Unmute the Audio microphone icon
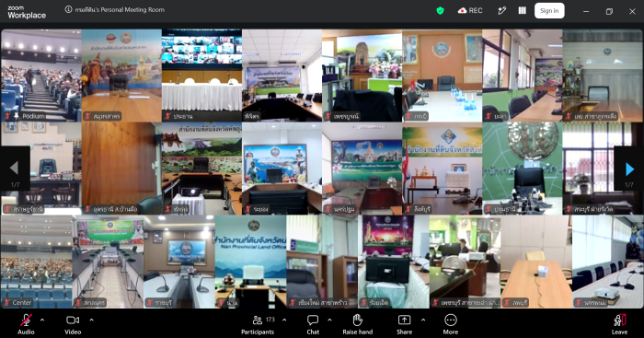644x338 pixels. (26, 320)
